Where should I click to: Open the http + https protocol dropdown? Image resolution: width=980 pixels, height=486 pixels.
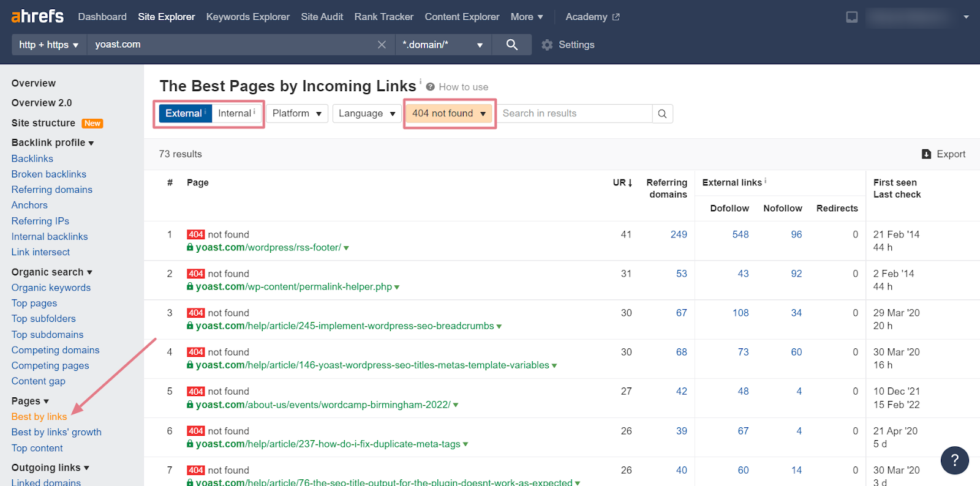[49, 45]
